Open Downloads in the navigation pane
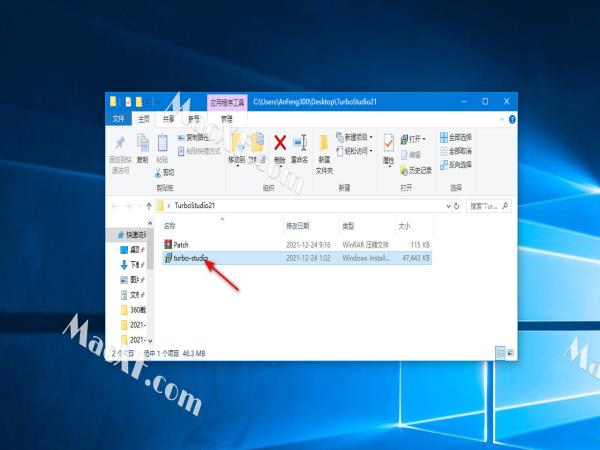The height and width of the screenshot is (450, 600). (x=132, y=265)
